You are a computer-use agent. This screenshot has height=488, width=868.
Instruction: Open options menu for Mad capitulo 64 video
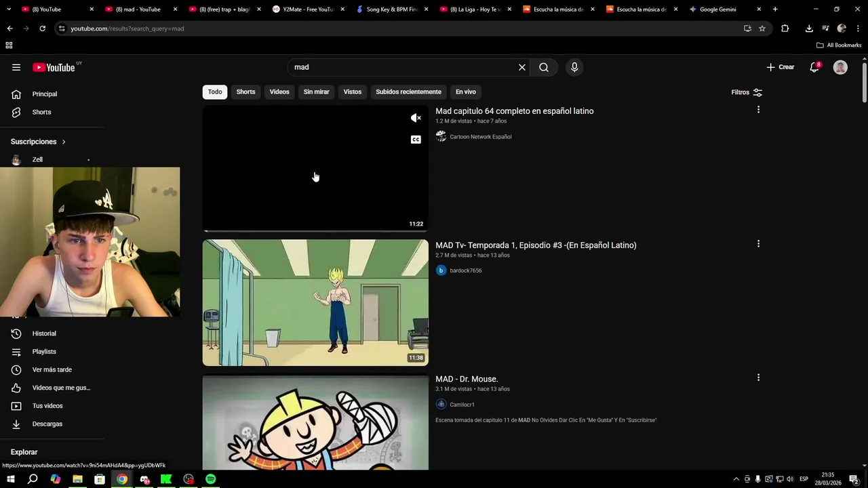(x=758, y=110)
